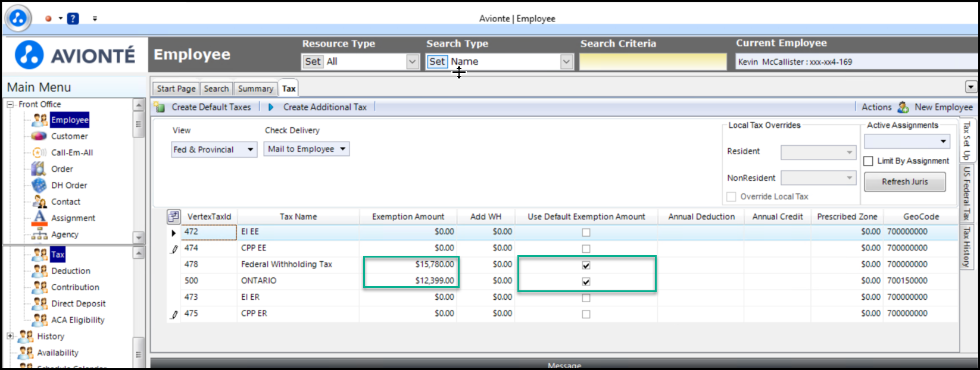Open the NonResident local tax dropdown
This screenshot has width=980, height=370.
click(x=819, y=178)
